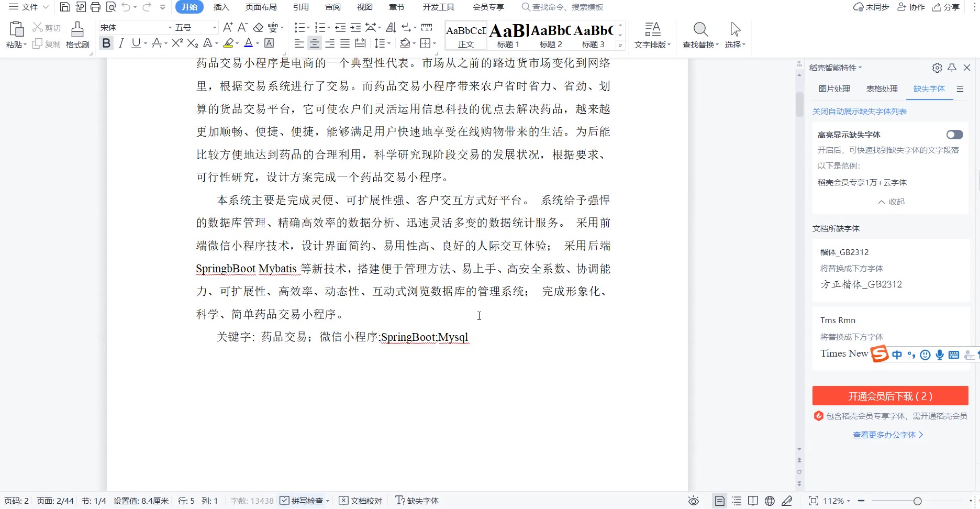The width and height of the screenshot is (980, 509).
Task: Click Sogou IME microphone voice input icon
Action: [x=940, y=355]
